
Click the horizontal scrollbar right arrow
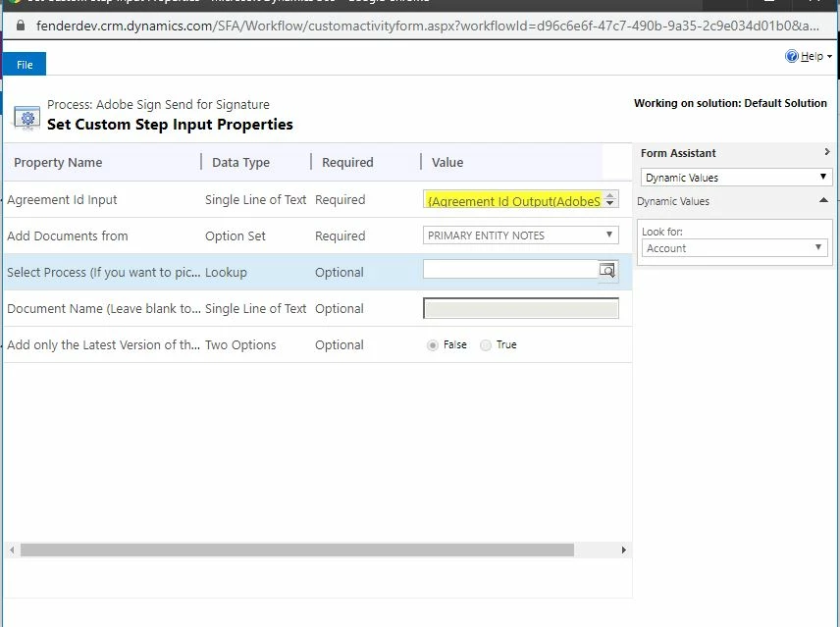coord(623,549)
